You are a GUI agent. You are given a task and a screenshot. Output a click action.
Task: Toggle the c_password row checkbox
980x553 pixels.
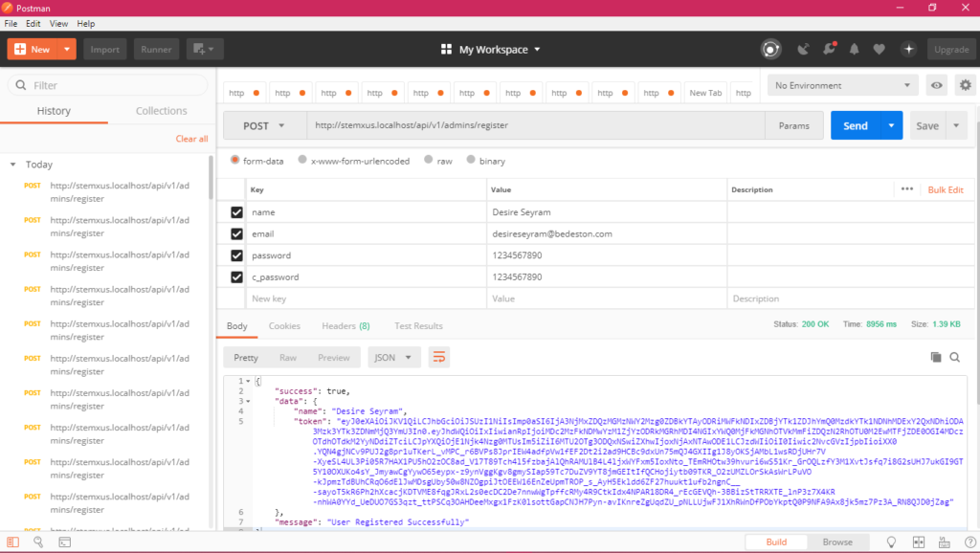point(236,277)
